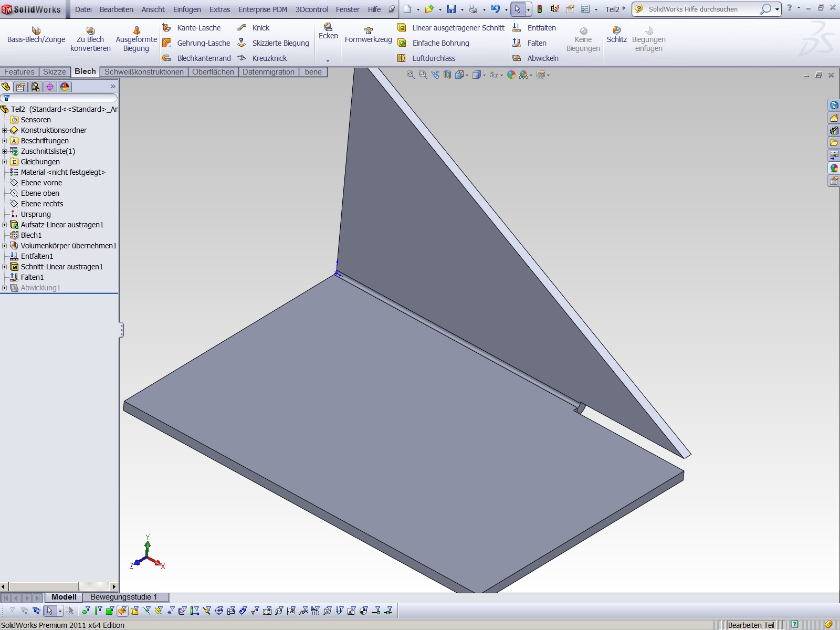Click the Basis-Blech/Zunge tool
The width and height of the screenshot is (840, 630).
tap(36, 35)
